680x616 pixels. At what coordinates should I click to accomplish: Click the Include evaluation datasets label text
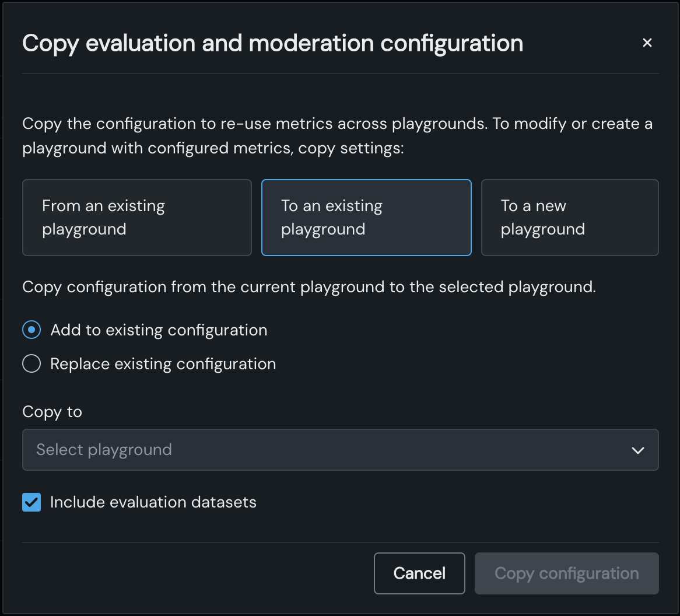[153, 502]
